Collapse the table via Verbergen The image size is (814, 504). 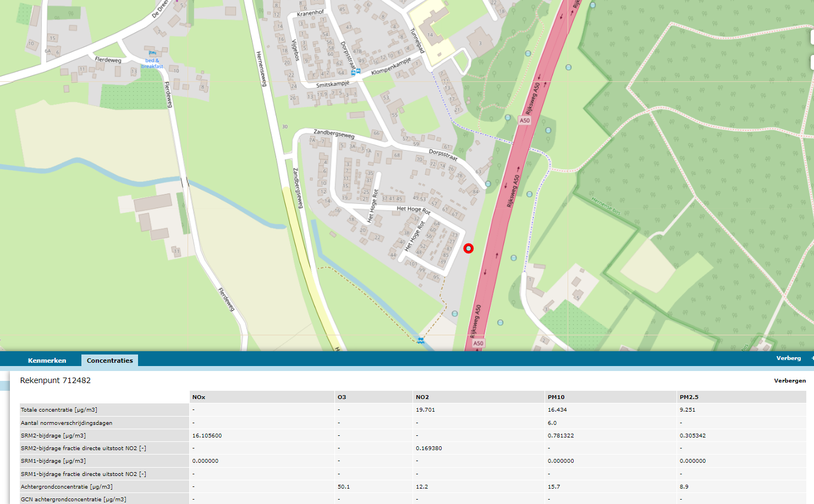(790, 380)
